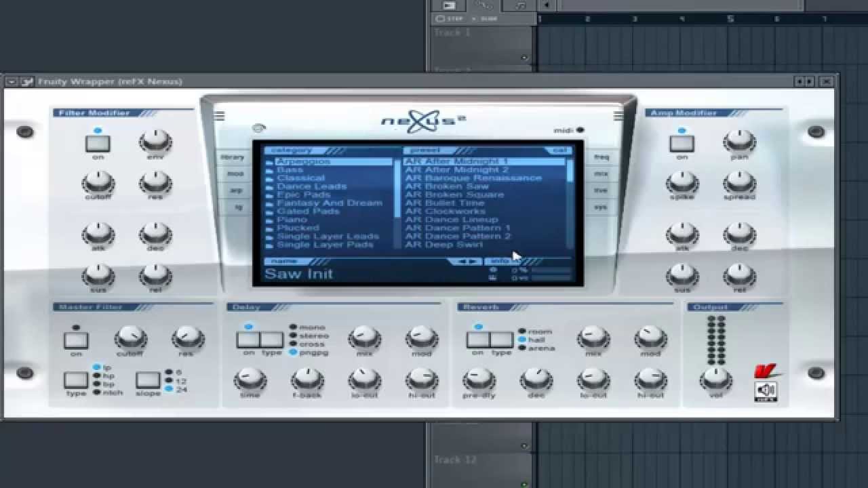The width and height of the screenshot is (868, 488).
Task: Open the live tab
Action: point(601,190)
